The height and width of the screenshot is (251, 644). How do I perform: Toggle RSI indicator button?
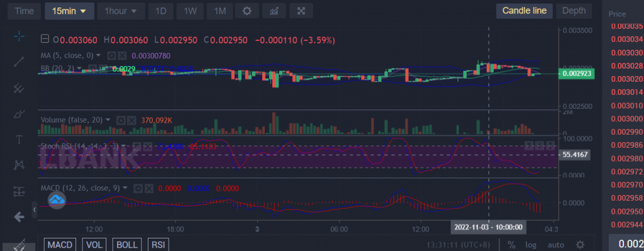pyautogui.click(x=158, y=245)
